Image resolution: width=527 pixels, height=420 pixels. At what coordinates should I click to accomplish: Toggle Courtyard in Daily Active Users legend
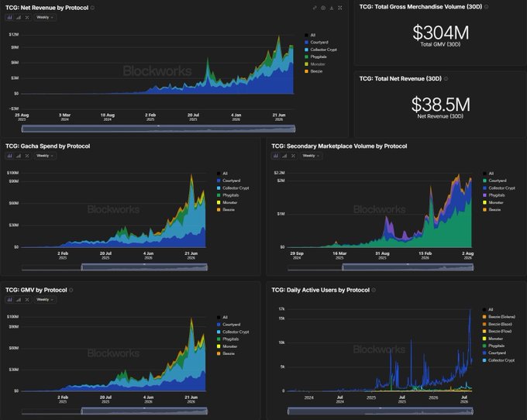(x=494, y=353)
